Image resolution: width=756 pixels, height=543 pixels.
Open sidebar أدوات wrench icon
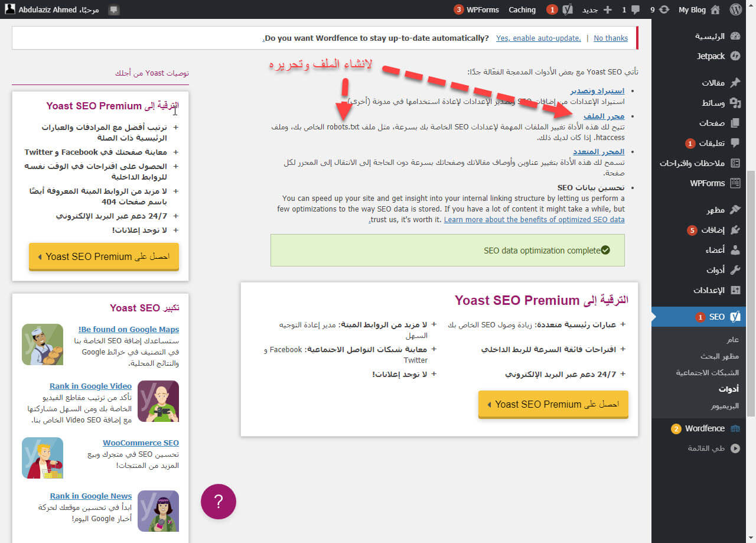pyautogui.click(x=735, y=270)
